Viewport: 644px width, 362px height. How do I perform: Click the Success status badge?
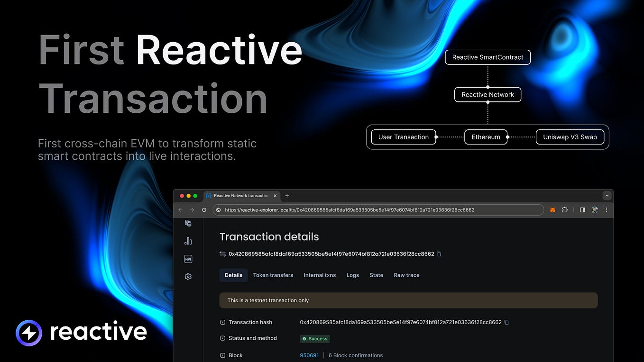(x=315, y=339)
